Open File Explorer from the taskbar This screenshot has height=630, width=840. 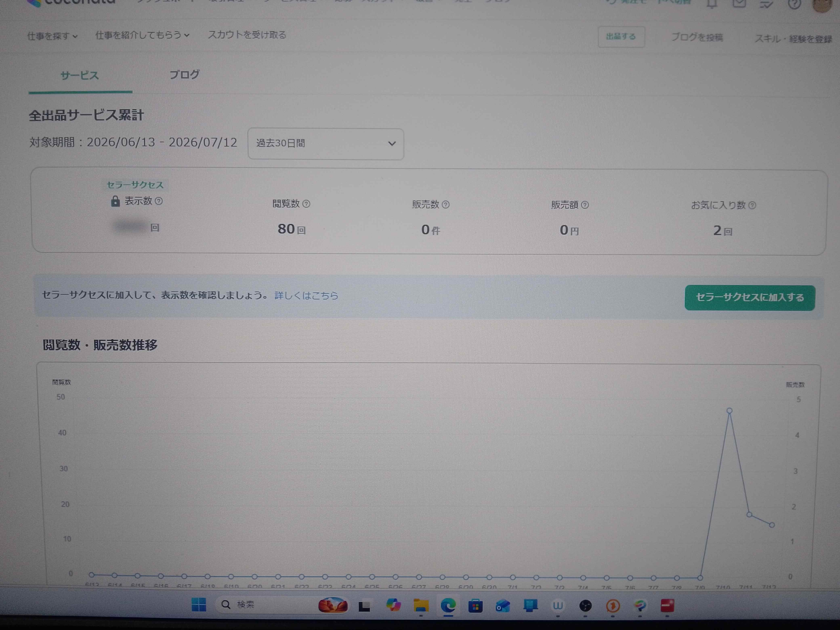pos(421,605)
